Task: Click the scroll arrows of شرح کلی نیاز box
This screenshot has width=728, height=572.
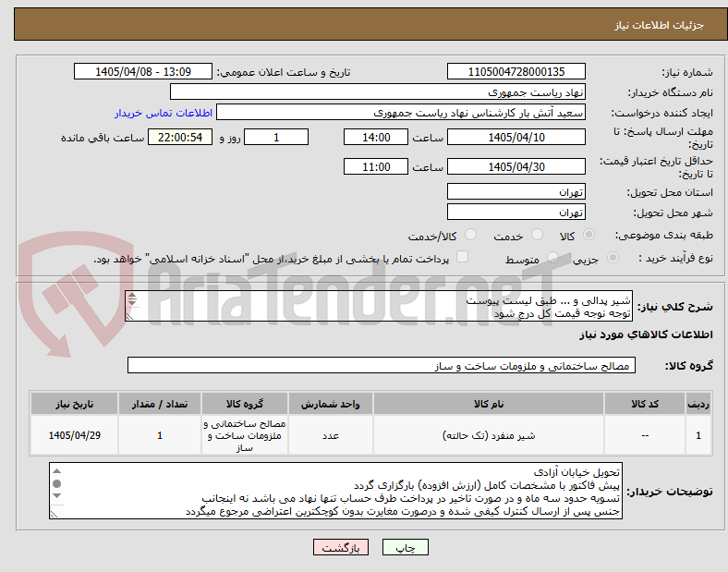Action: coord(132,298)
